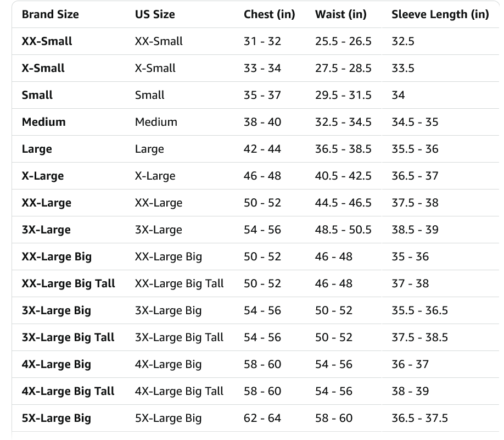Click the Large entry in US Size column

click(x=149, y=149)
